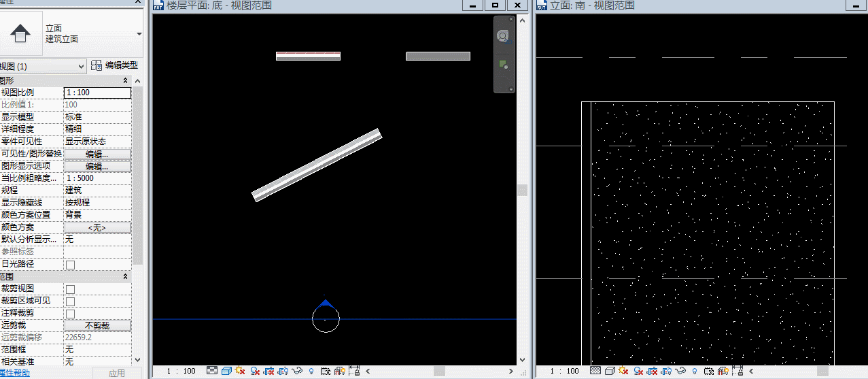The width and height of the screenshot is (868, 379).
Task: Click the 不剪裁 far clip button
Action: pyautogui.click(x=97, y=326)
